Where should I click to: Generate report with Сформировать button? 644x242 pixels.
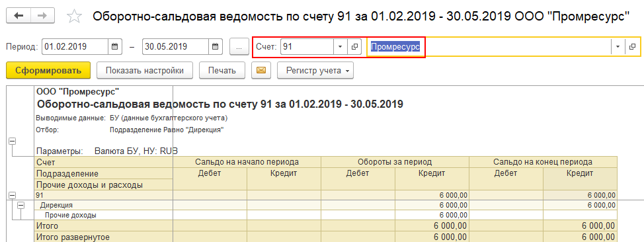pos(48,70)
